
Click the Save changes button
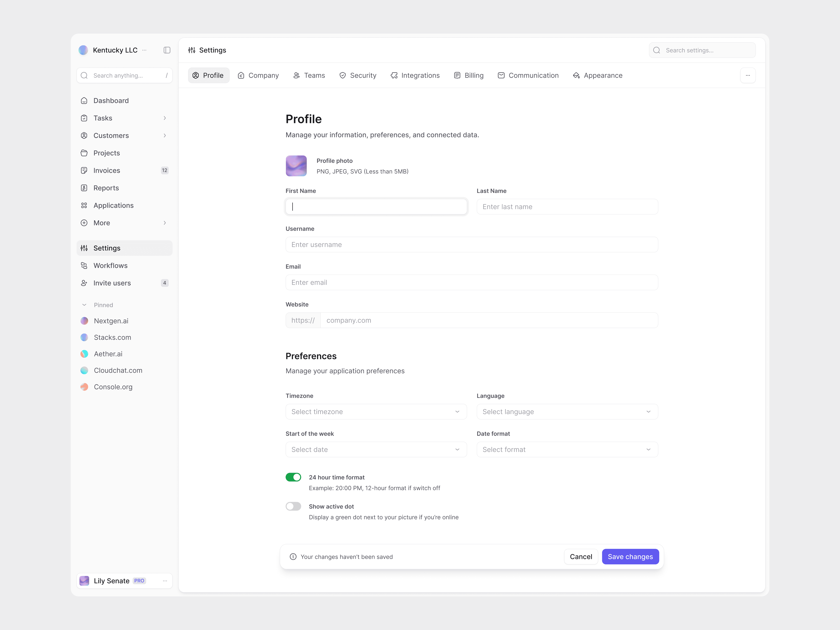630,556
